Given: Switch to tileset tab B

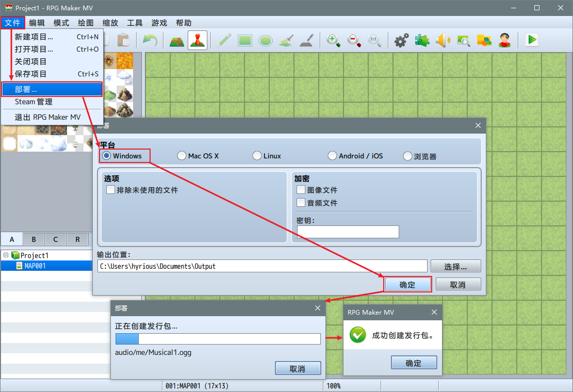Looking at the screenshot, I should click(34, 239).
